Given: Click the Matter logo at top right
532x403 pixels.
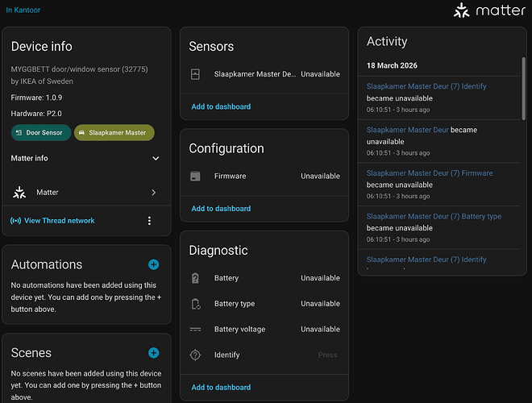Looking at the screenshot, I should coord(489,10).
